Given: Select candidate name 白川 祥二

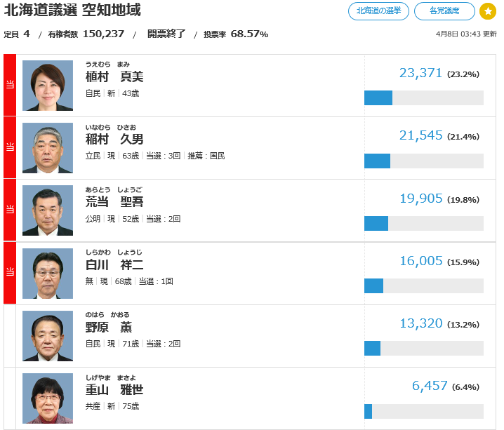Looking at the screenshot, I should [x=114, y=265].
